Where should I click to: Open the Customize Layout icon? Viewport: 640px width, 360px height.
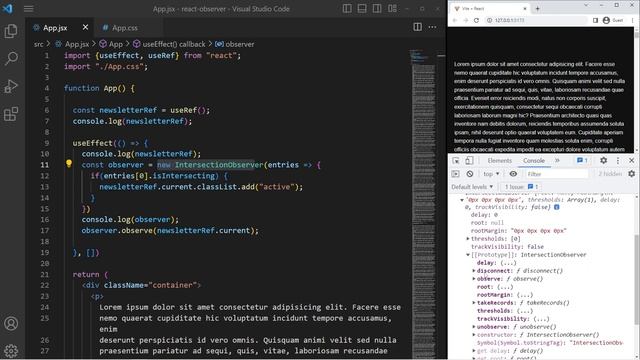(x=392, y=9)
